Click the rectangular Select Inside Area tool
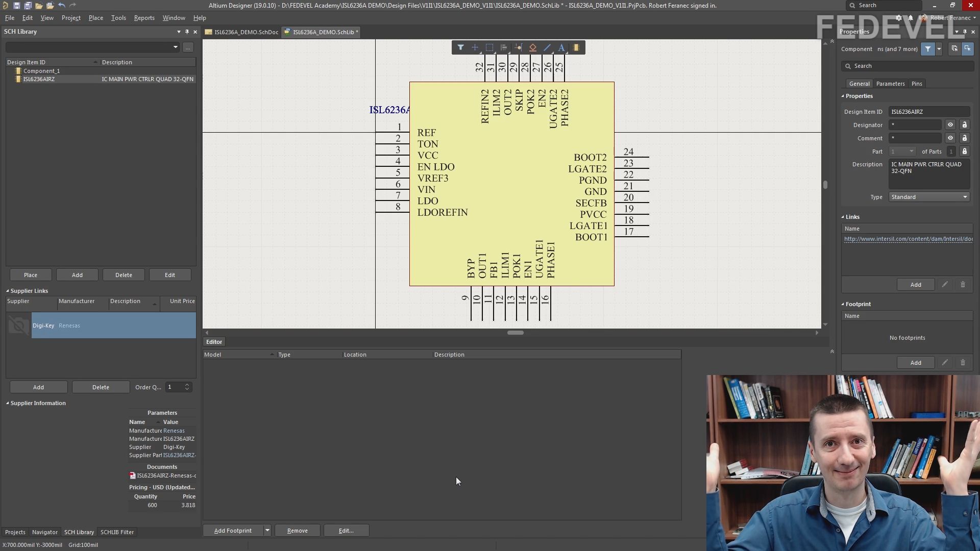The height and width of the screenshot is (551, 980). click(489, 47)
